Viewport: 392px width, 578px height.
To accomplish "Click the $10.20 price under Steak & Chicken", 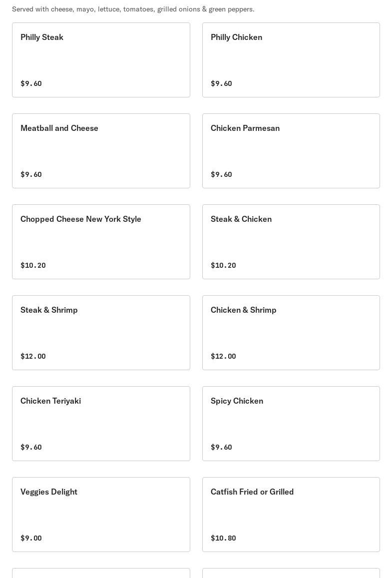I will click(223, 265).
